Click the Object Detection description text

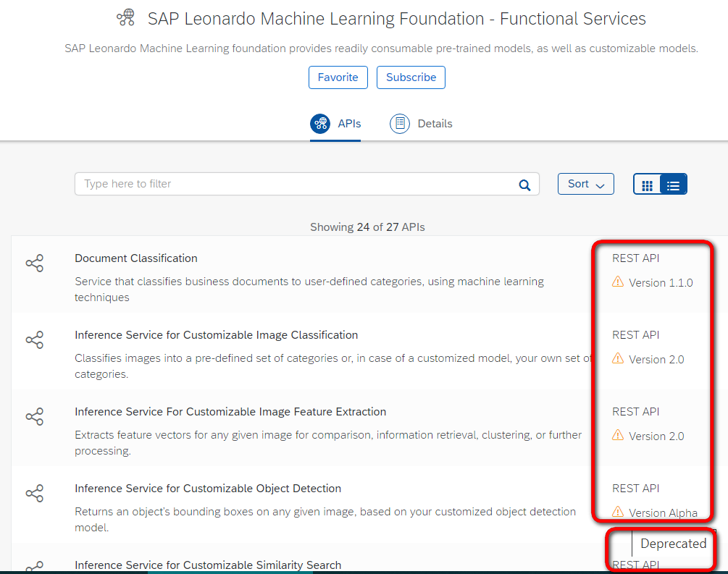pyautogui.click(x=325, y=519)
